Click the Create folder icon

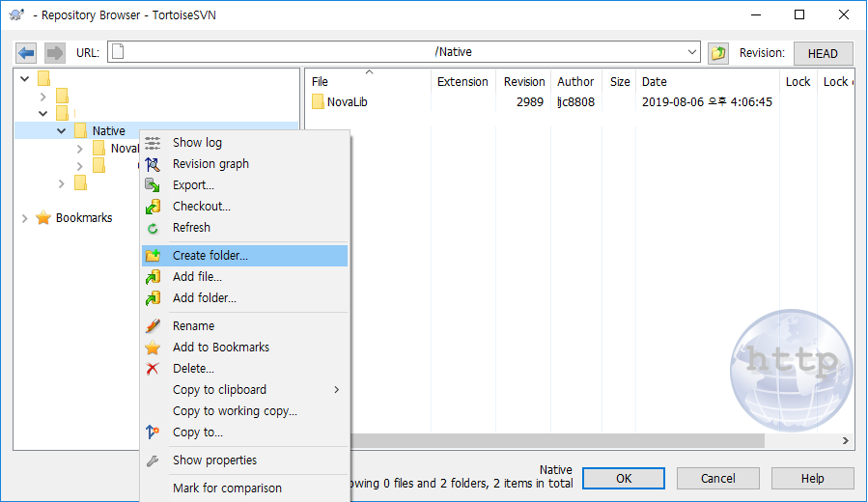tap(153, 255)
